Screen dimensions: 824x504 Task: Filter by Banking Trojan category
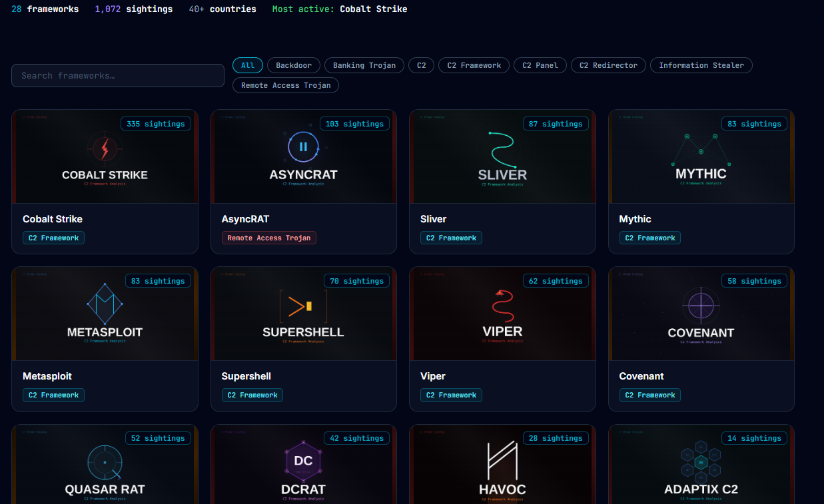364,65
